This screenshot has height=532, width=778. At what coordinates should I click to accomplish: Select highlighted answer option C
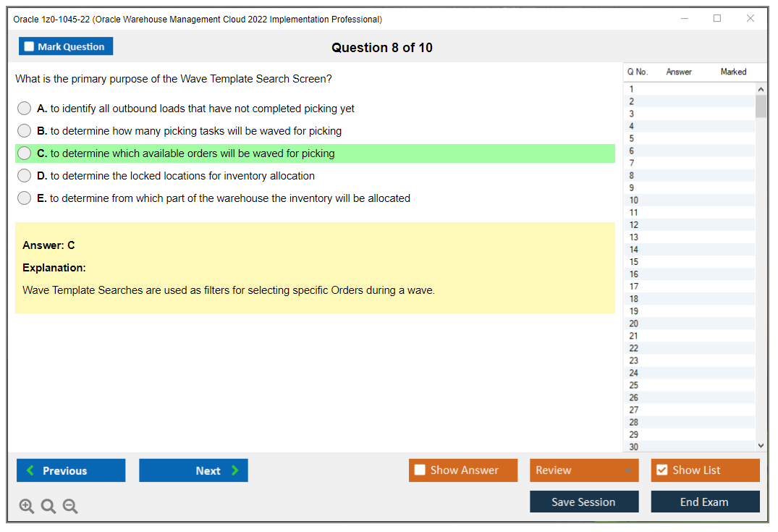point(24,153)
